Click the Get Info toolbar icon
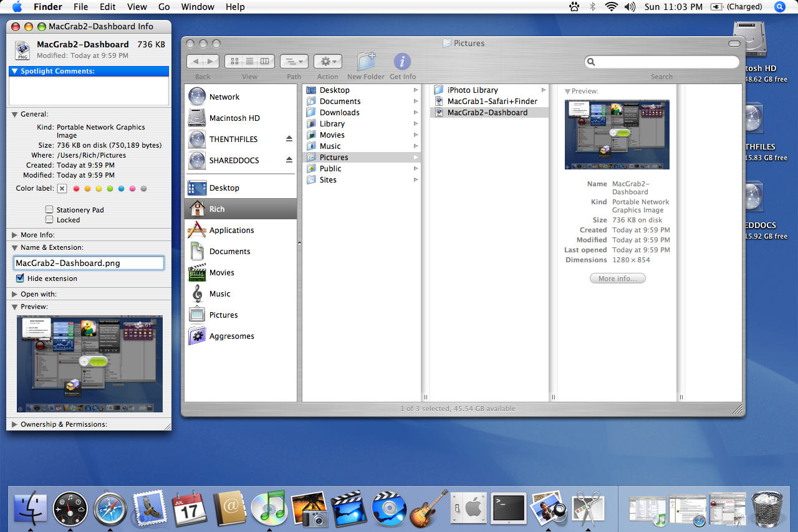 point(402,62)
